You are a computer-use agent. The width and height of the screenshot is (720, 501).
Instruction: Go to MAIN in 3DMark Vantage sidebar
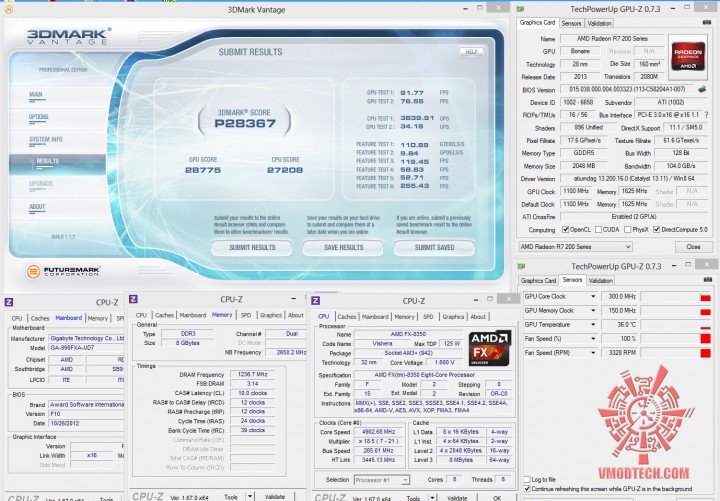[x=36, y=95]
